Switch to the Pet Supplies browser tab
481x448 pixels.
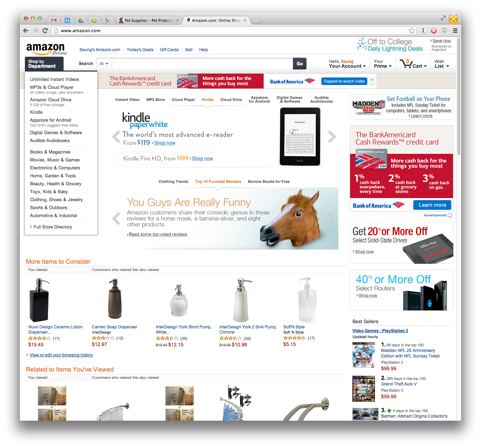(x=149, y=20)
